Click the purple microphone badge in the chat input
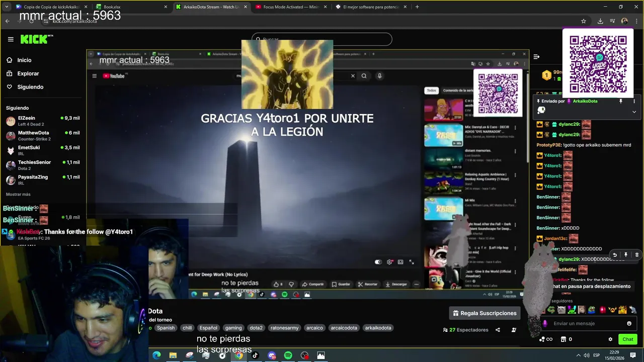 545,323
